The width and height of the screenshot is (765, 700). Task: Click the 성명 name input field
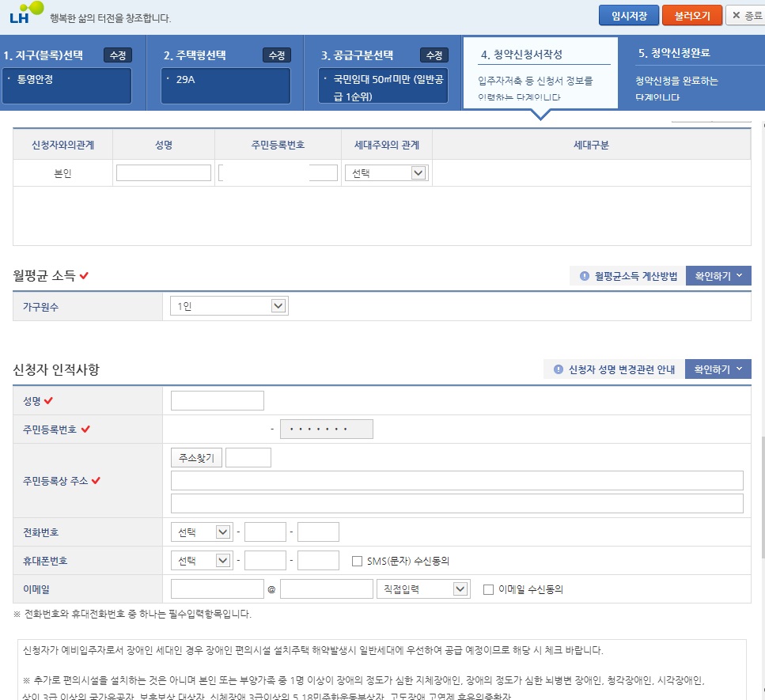point(217,400)
